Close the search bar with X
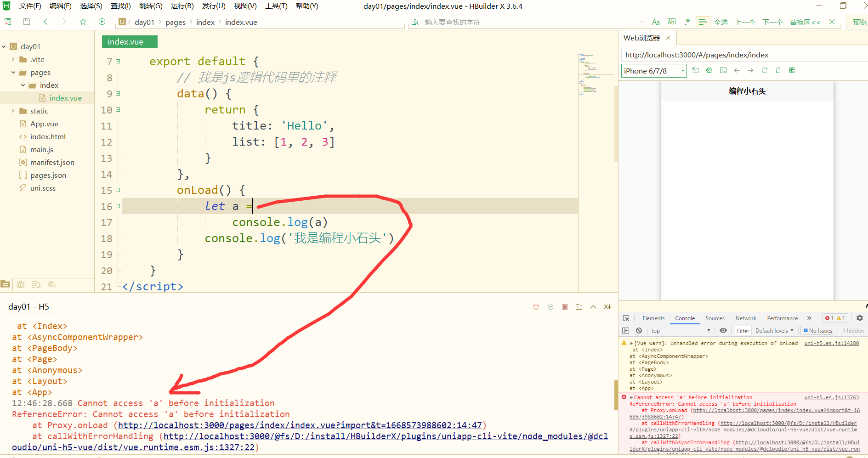 (832, 22)
